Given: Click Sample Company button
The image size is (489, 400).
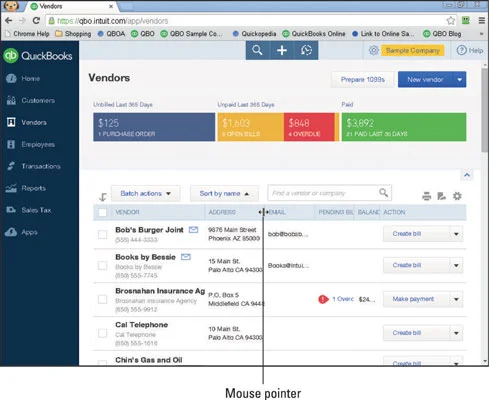Looking at the screenshot, I should (x=413, y=50).
